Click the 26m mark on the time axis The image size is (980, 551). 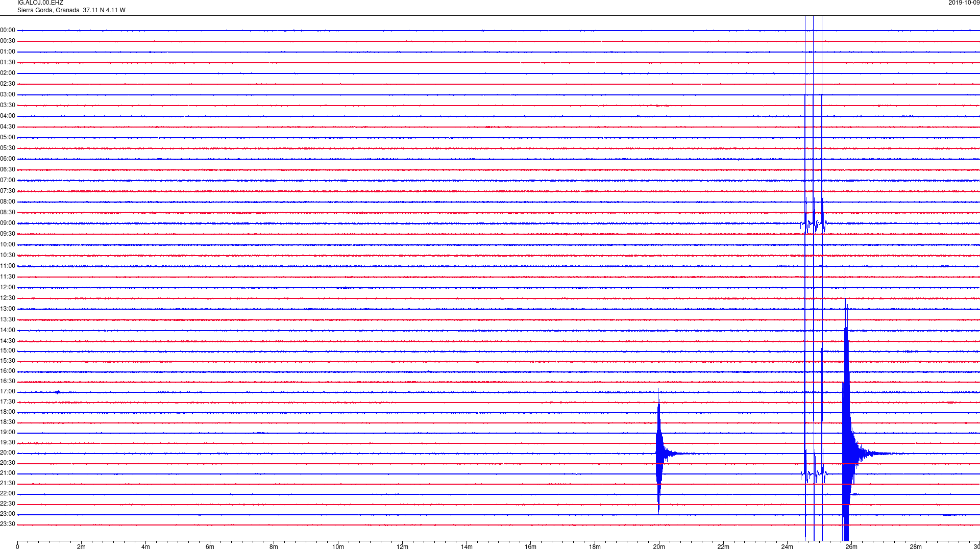(851, 547)
